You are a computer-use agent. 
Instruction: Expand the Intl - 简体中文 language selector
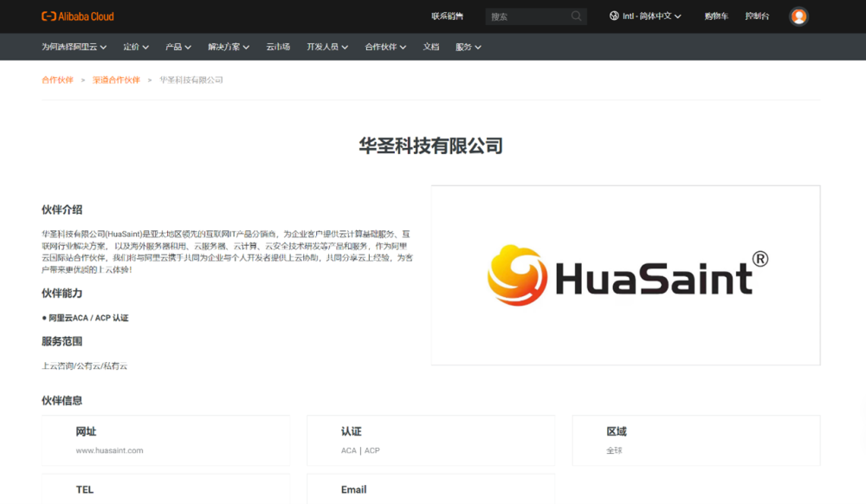point(645,16)
